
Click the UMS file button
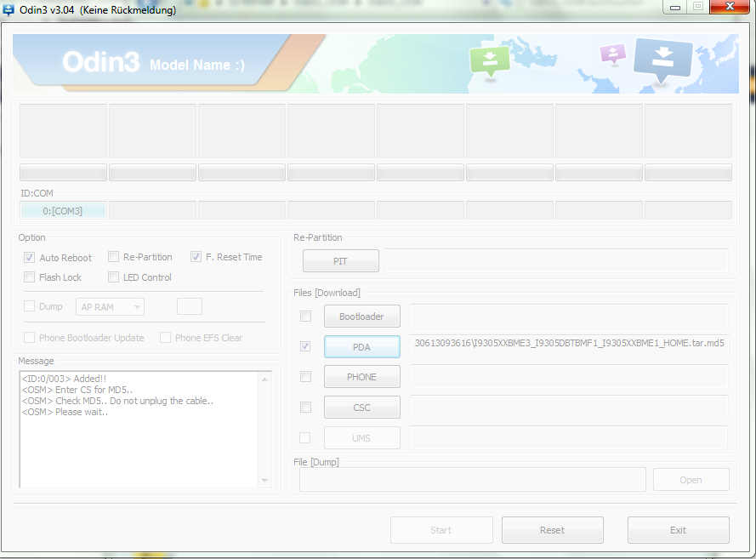(362, 438)
